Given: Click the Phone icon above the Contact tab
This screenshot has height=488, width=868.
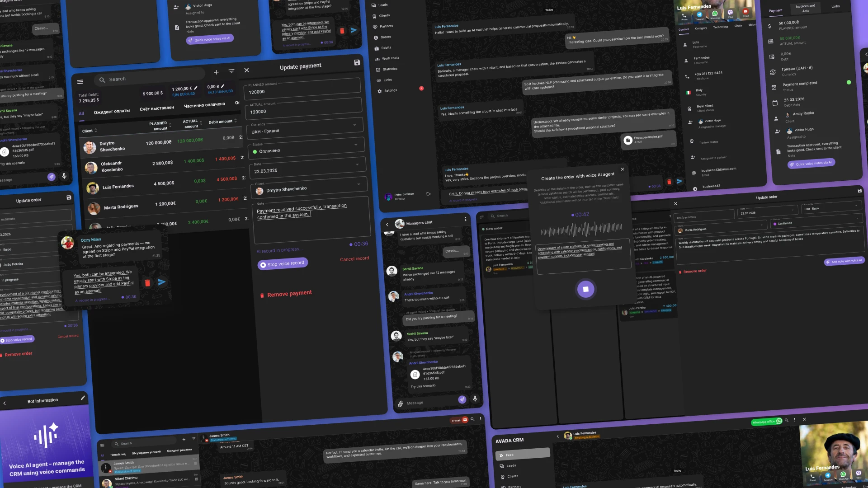Looking at the screenshot, I should (684, 16).
